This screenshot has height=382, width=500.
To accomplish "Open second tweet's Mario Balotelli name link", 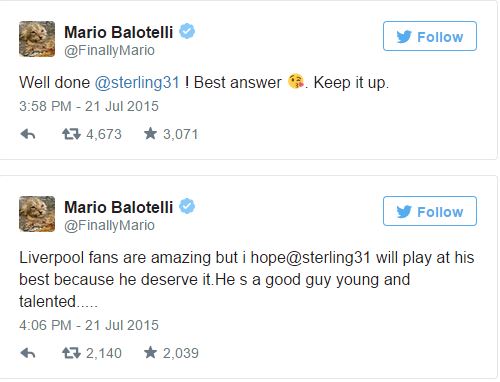I will [119, 207].
